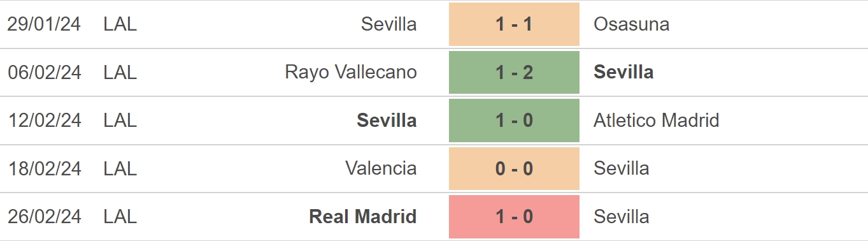
Task: Select LAL league label on 18/02/24 row
Action: click(120, 168)
